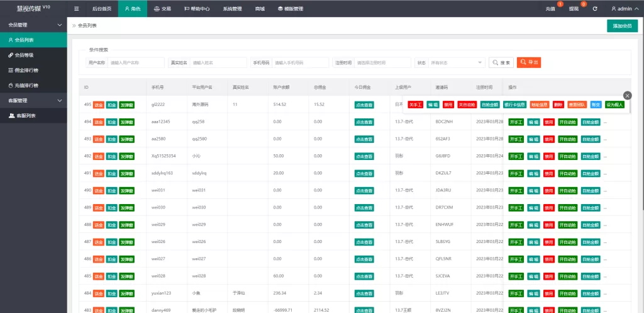644x313 pixels.
Task: Open 充值排行榜 in the sidebar
Action: pos(26,86)
